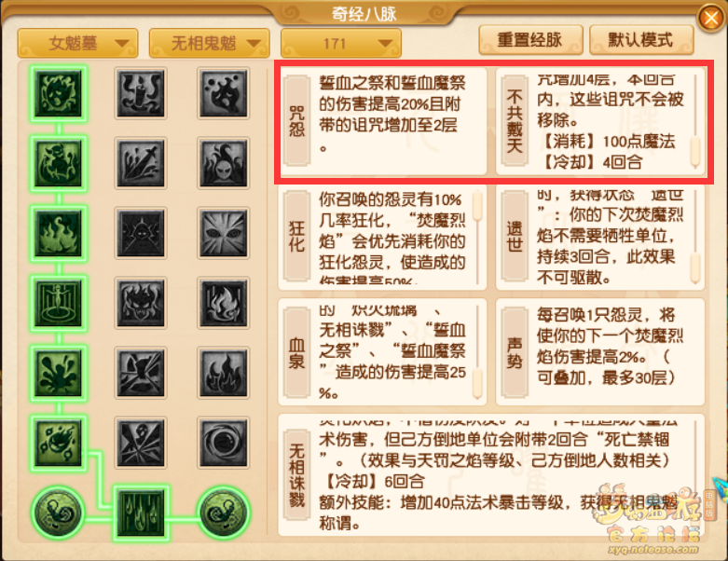
Task: Open the 171 level dropdown
Action: [341, 43]
